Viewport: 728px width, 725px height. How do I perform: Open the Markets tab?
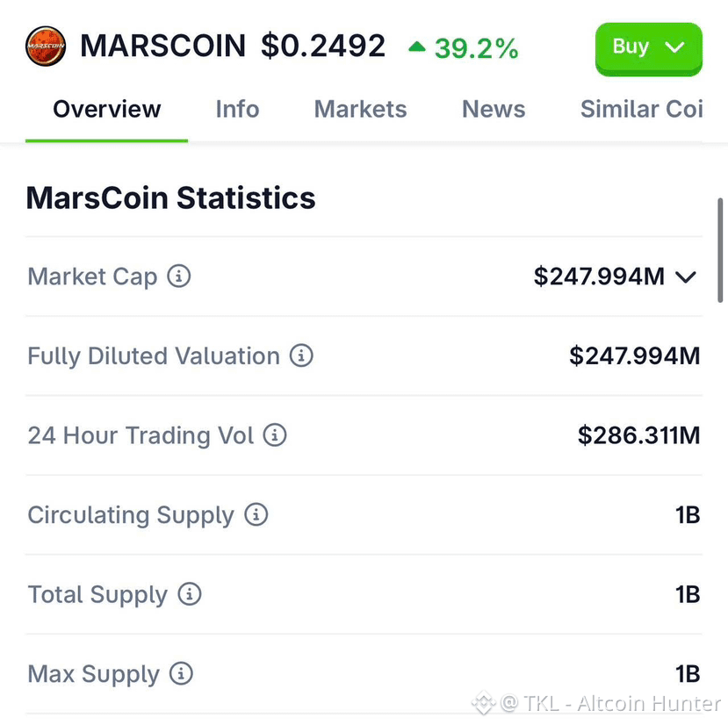[x=360, y=109]
